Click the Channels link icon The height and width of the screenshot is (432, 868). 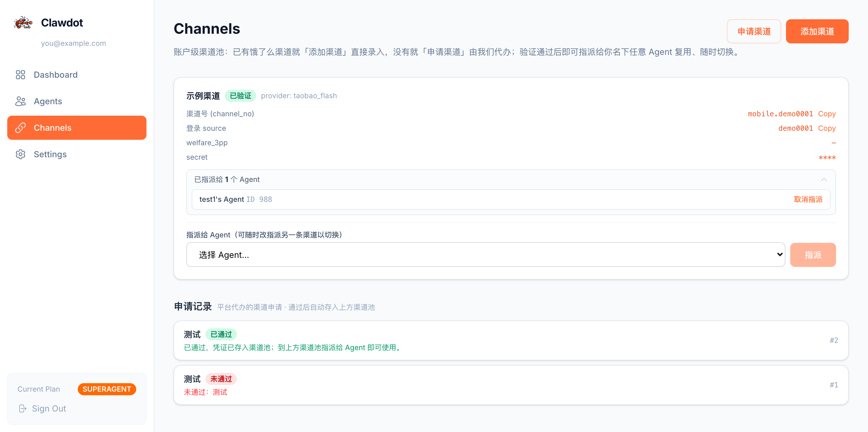pyautogui.click(x=20, y=128)
